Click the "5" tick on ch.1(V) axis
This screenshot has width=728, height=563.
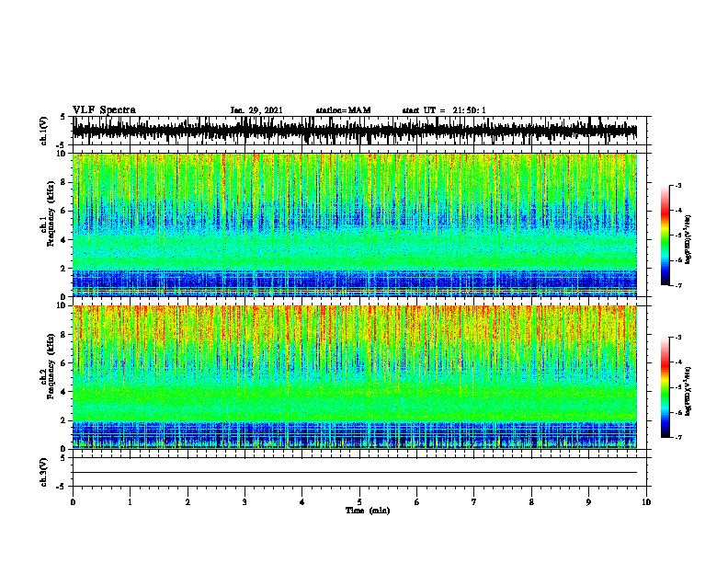coord(63,117)
